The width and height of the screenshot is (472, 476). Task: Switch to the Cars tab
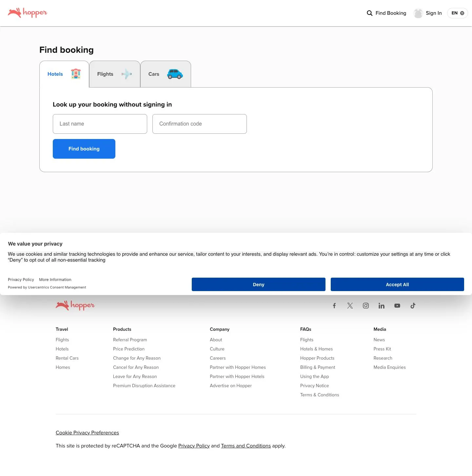166,74
